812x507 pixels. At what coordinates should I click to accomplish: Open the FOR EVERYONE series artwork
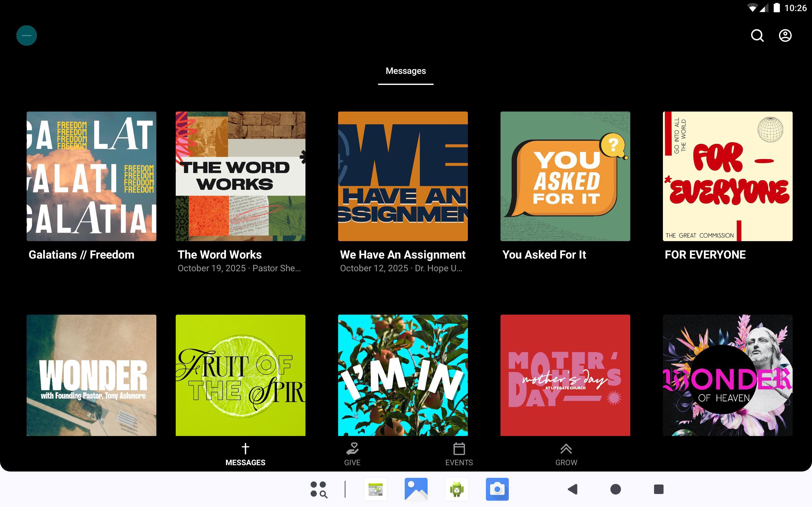click(727, 176)
